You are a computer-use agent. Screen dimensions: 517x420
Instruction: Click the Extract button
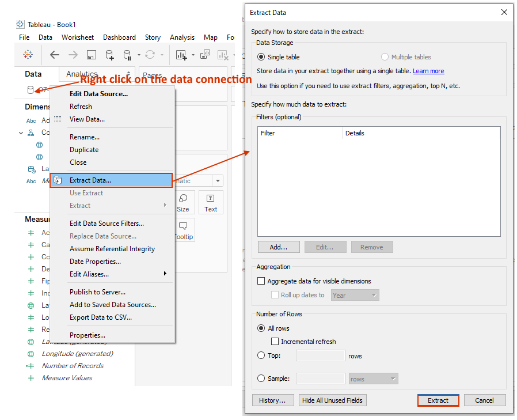[438, 400]
